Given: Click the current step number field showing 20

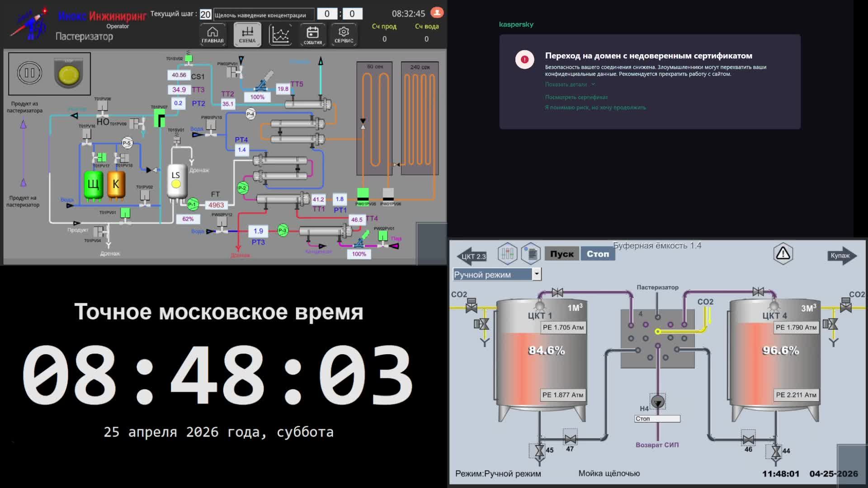Looking at the screenshot, I should (205, 14).
